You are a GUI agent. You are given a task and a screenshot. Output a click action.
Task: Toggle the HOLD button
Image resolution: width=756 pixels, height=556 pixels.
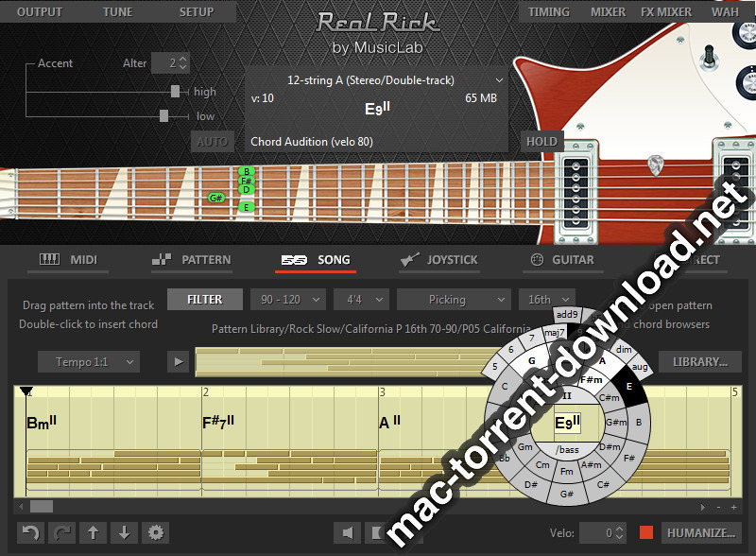coord(541,141)
